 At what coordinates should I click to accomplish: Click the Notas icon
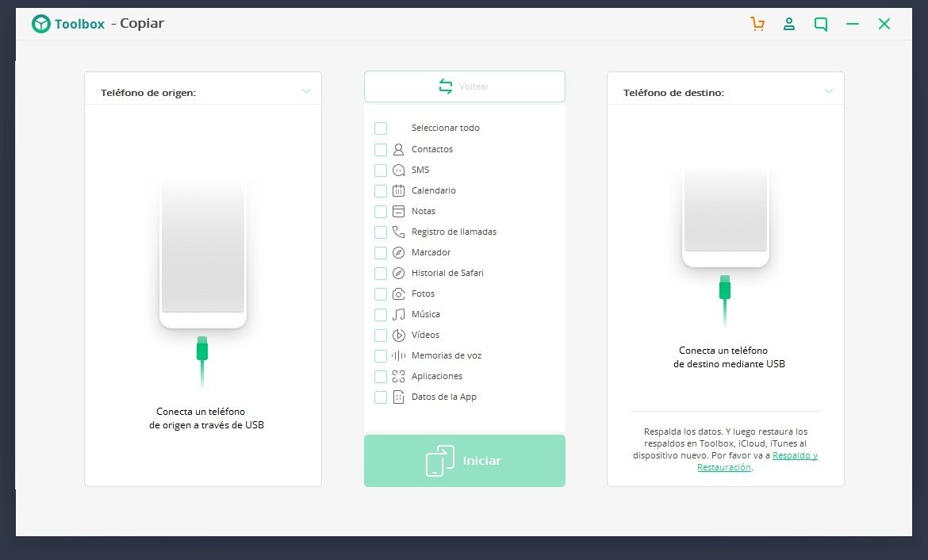(399, 211)
